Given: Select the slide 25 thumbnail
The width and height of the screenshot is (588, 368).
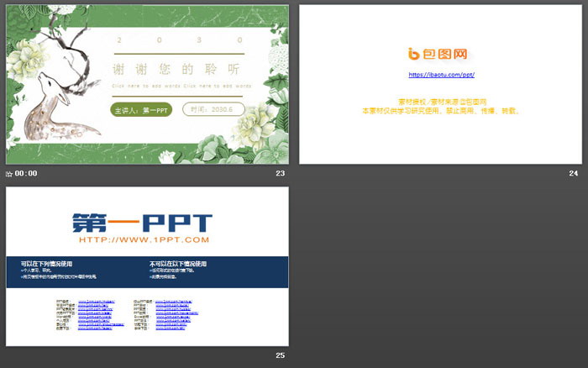Looking at the screenshot, I should coord(147,265).
